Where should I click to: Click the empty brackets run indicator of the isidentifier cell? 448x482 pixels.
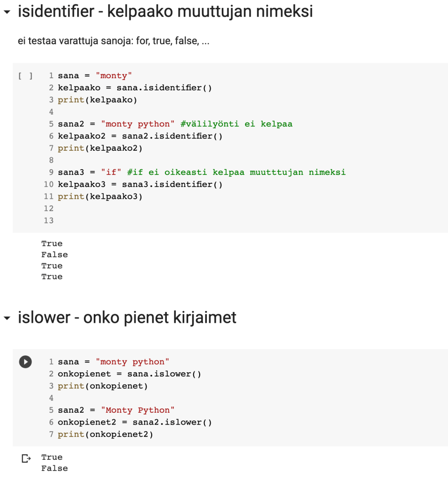(25, 76)
